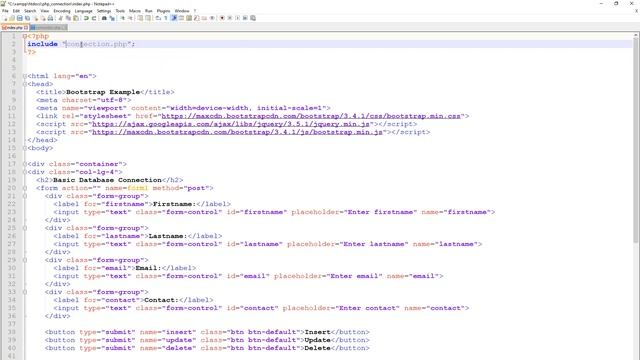Screen dimensions: 640x360
Task: Click the Save All toolbar icon
Action: (27, 18)
